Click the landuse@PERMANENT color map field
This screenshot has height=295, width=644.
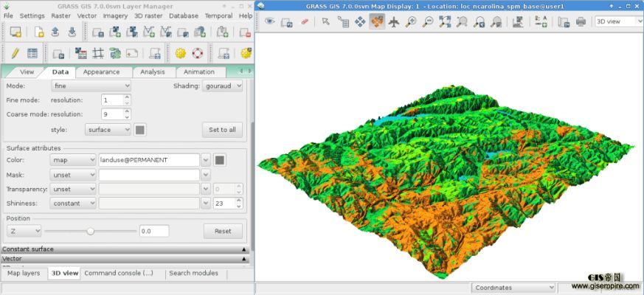pyautogui.click(x=149, y=160)
